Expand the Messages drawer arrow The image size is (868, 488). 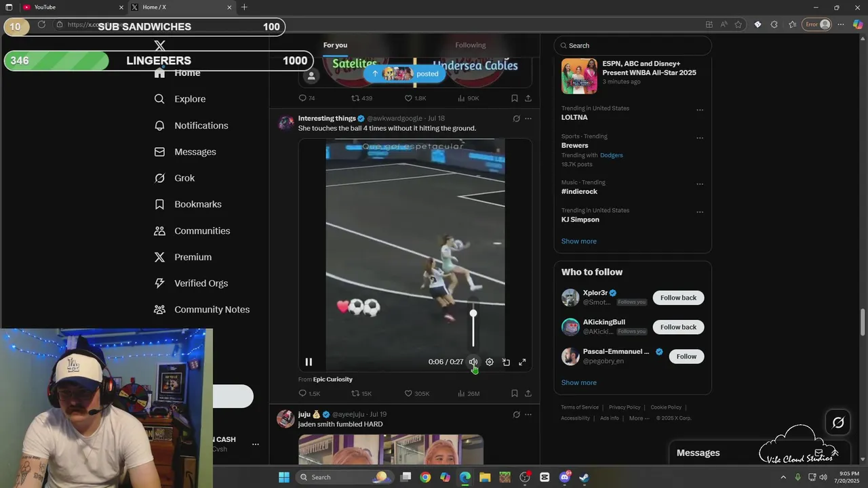click(x=835, y=453)
